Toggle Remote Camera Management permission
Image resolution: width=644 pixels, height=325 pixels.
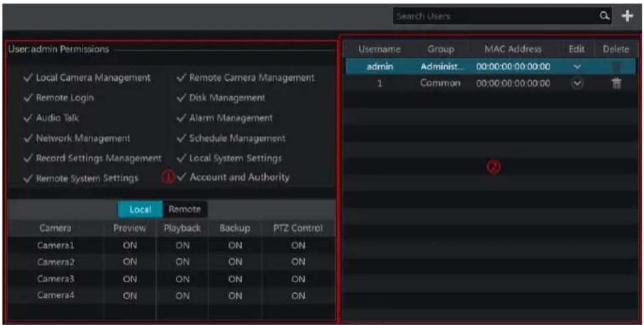tap(246, 78)
